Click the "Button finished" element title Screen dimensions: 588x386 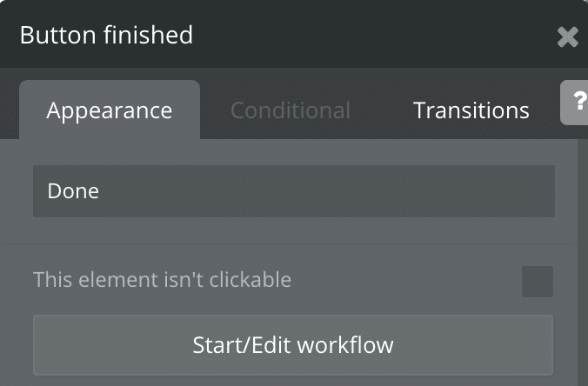[106, 36]
